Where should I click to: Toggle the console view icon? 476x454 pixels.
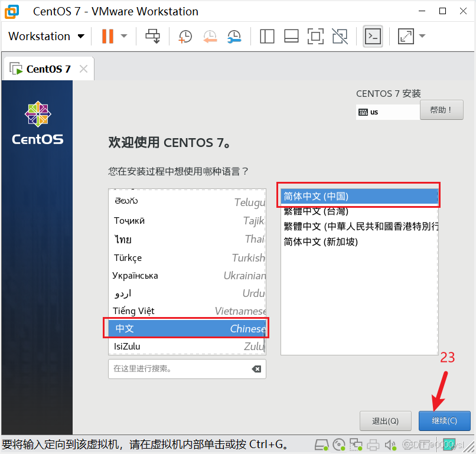click(x=373, y=37)
